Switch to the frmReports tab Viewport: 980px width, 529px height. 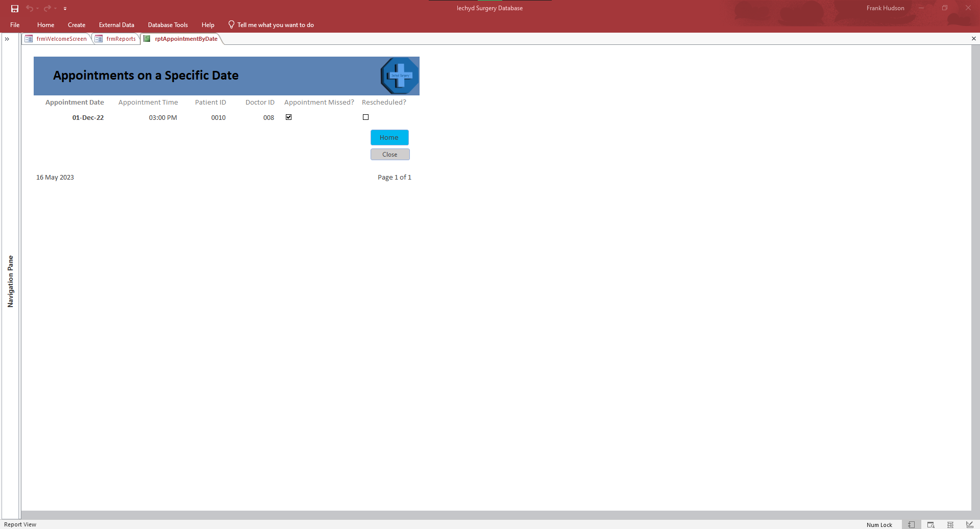(x=120, y=39)
